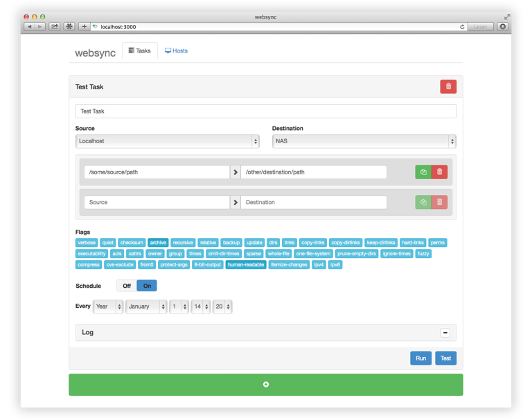This screenshot has height=420, width=532.
Task: Open browser downloads button
Action: (503, 26)
